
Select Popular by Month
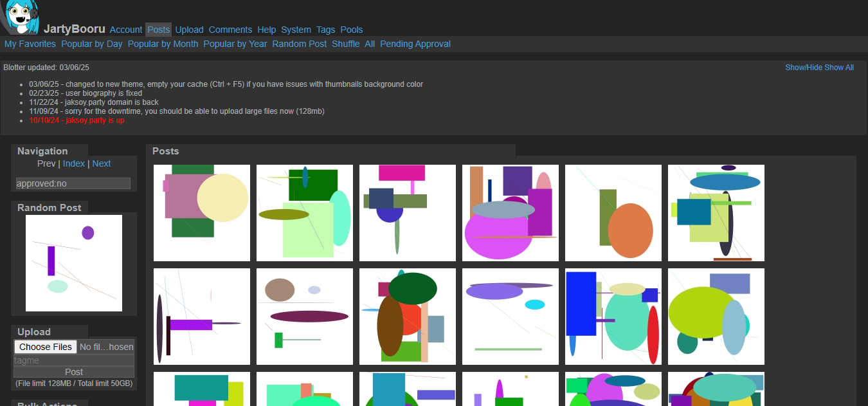point(163,44)
